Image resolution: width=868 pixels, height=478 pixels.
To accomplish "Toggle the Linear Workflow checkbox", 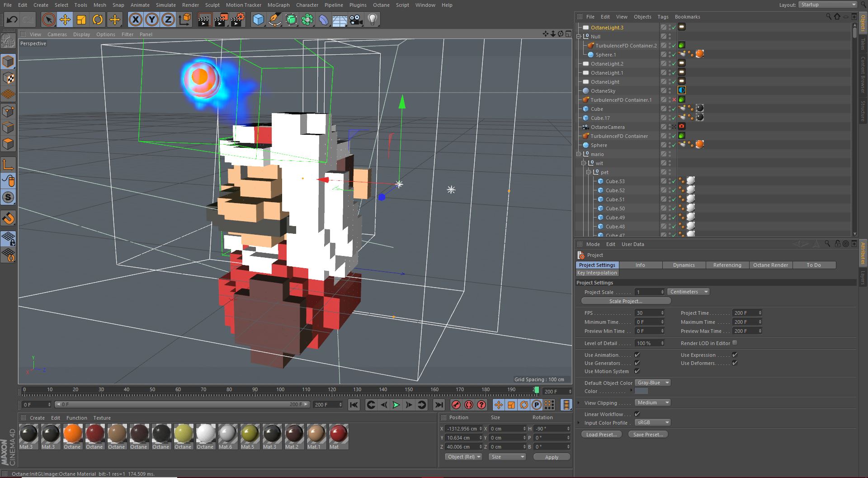I will [x=637, y=414].
